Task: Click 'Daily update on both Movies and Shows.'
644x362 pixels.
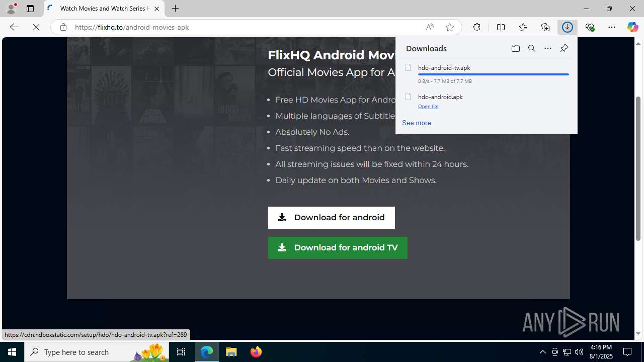Action: [x=356, y=180]
